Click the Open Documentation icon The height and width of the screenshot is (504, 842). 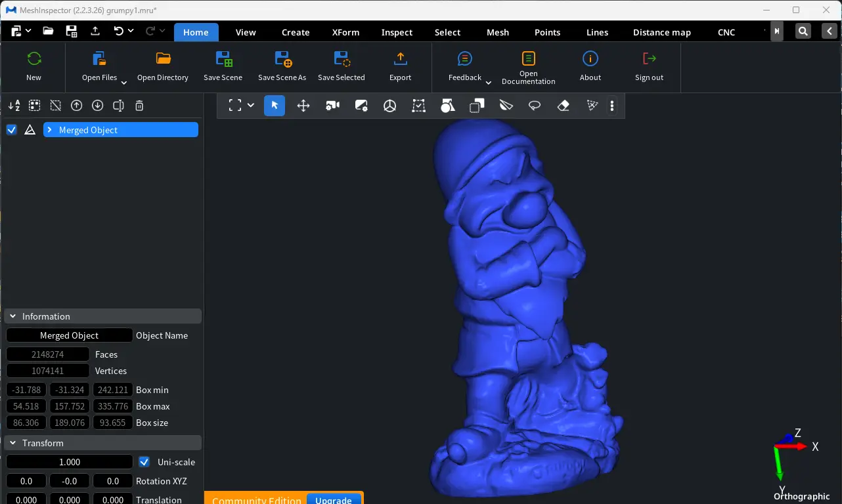[529, 58]
